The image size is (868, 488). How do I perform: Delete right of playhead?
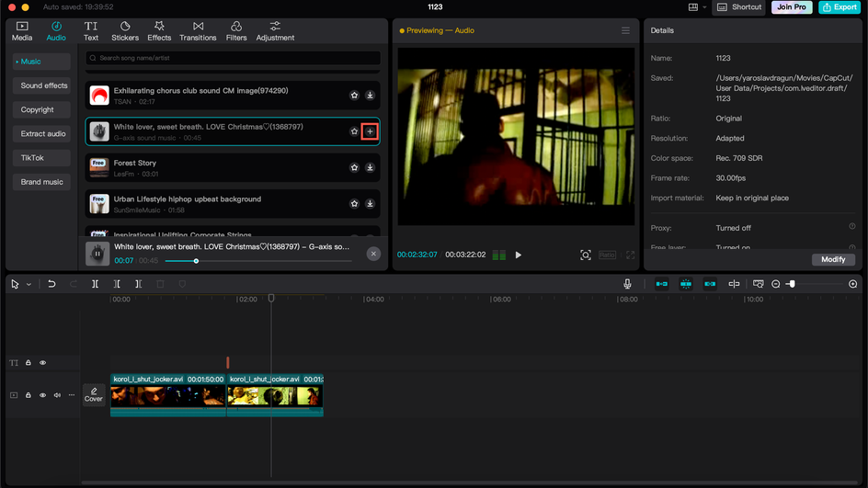point(139,284)
